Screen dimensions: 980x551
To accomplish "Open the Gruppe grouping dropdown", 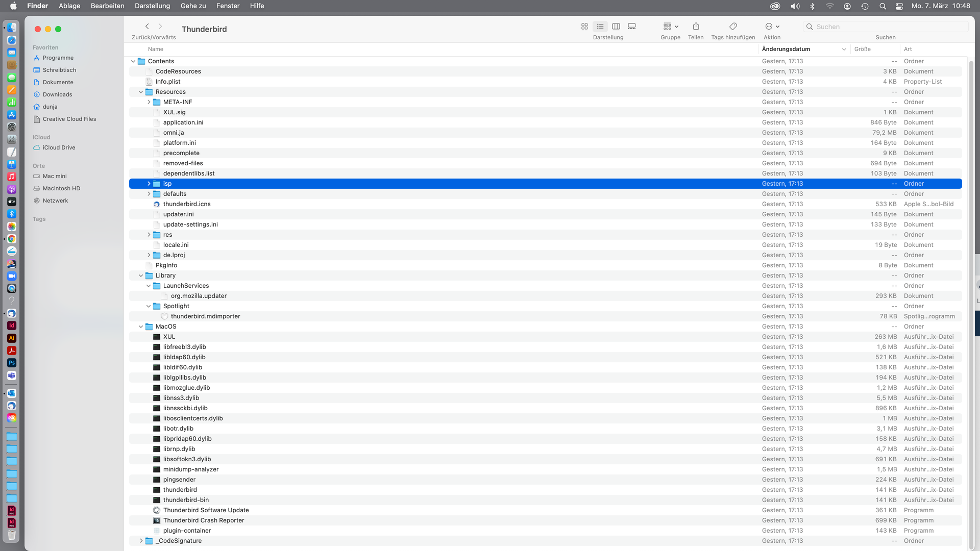I will click(670, 27).
